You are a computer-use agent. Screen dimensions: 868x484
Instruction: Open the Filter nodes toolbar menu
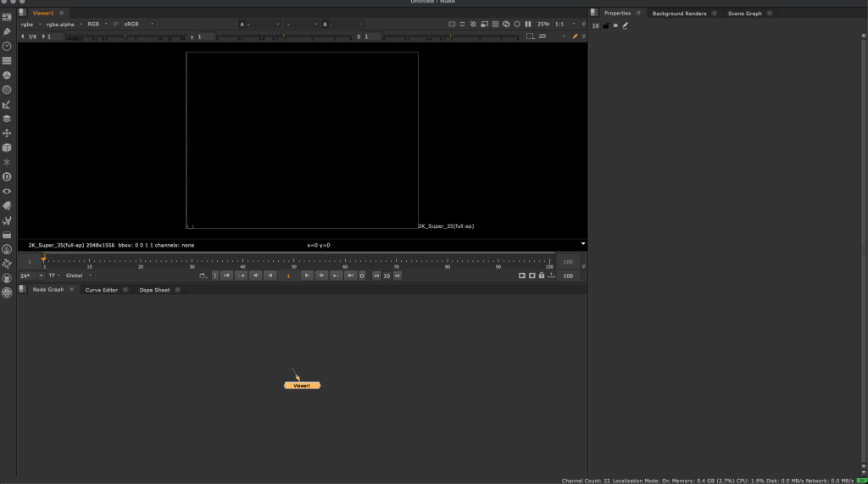click(7, 90)
